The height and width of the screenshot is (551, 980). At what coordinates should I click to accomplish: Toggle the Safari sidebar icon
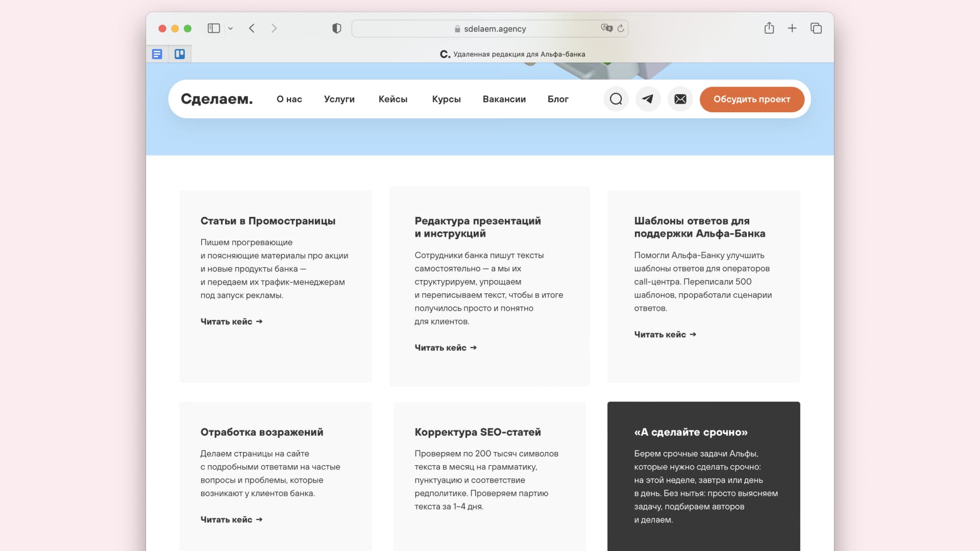coord(213,28)
